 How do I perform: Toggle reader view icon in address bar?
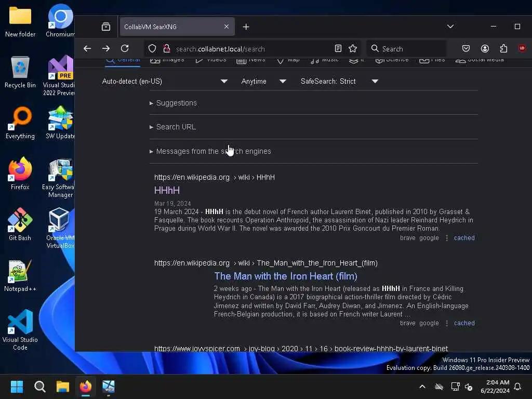tap(338, 48)
